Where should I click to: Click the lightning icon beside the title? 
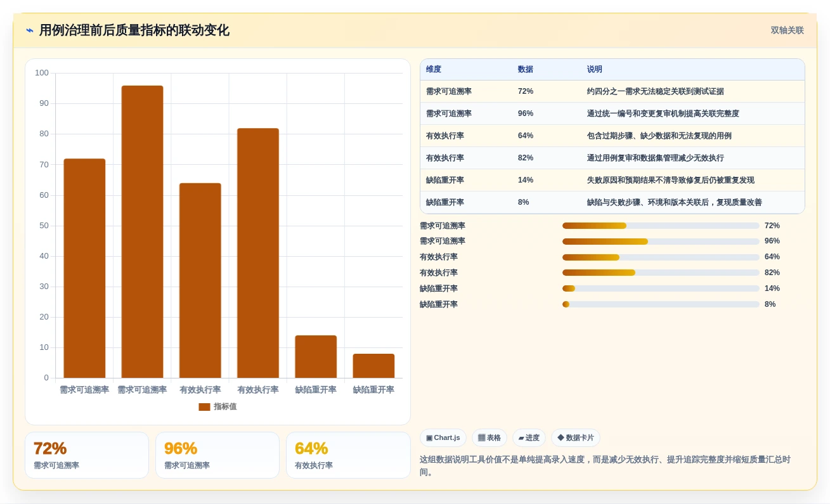30,30
